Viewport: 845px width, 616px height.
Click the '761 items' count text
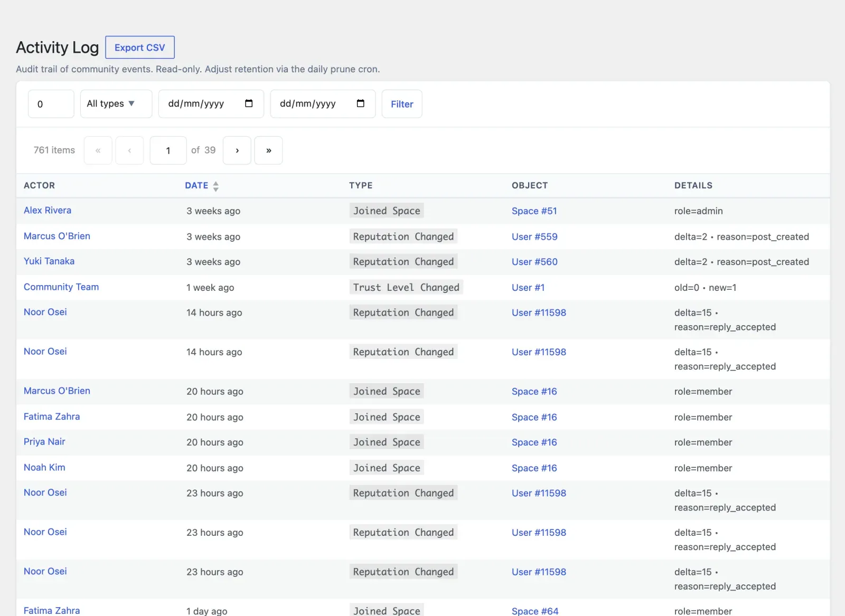click(54, 150)
